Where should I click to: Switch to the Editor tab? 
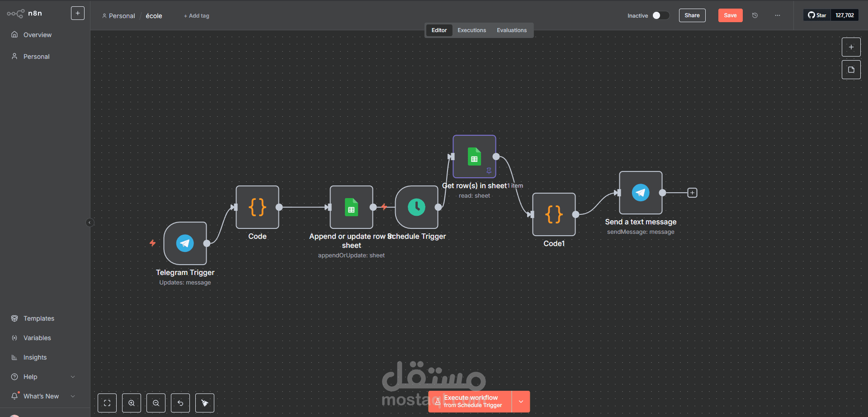[x=439, y=30]
